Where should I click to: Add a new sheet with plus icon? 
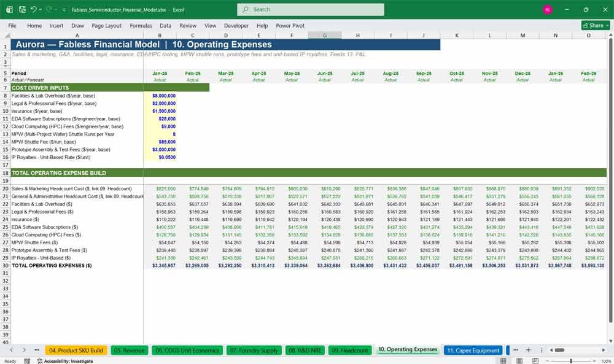[528, 350]
